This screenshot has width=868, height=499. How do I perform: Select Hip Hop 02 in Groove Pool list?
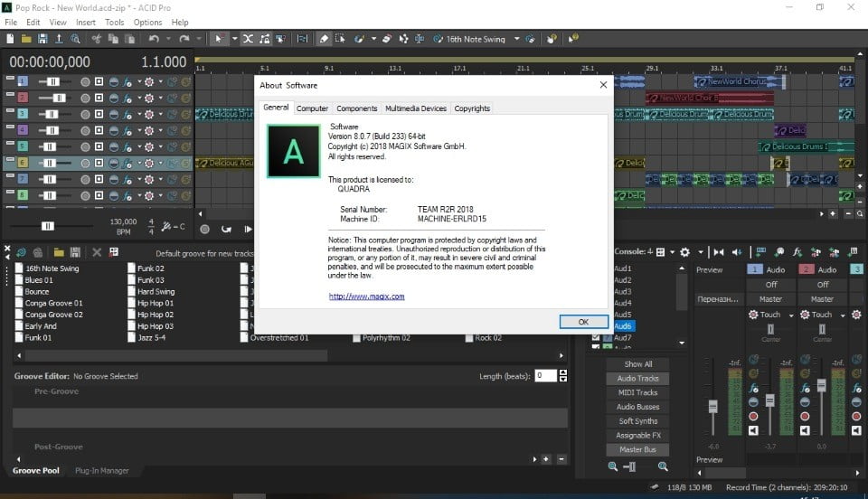(x=155, y=315)
